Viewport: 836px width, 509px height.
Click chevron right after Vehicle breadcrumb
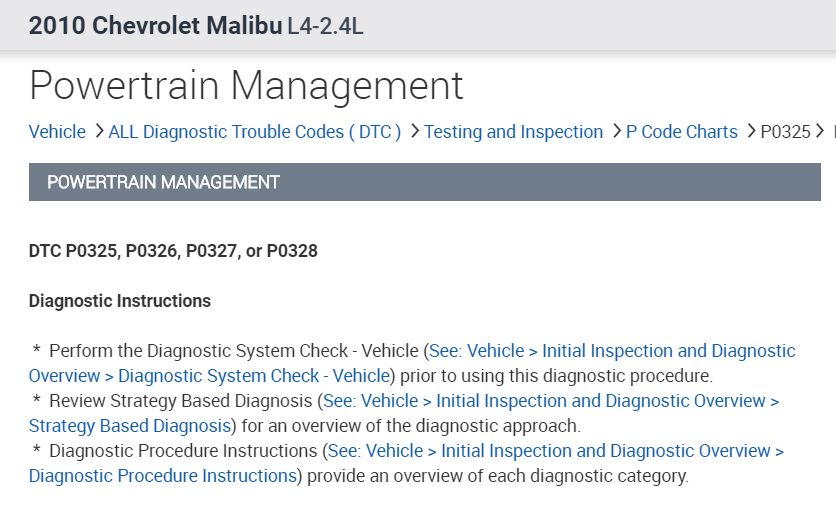98,131
